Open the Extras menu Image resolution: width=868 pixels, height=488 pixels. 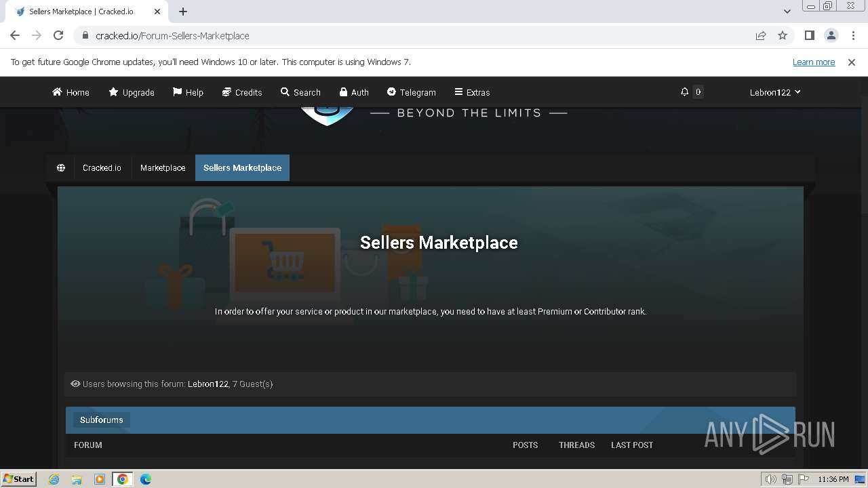(472, 92)
